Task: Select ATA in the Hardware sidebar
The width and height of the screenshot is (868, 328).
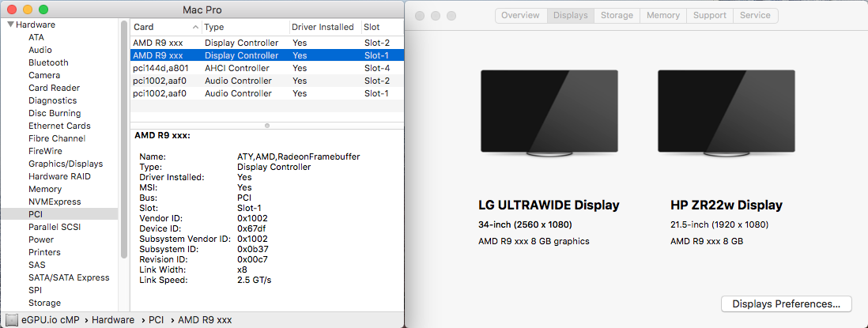Action: pyautogui.click(x=36, y=38)
